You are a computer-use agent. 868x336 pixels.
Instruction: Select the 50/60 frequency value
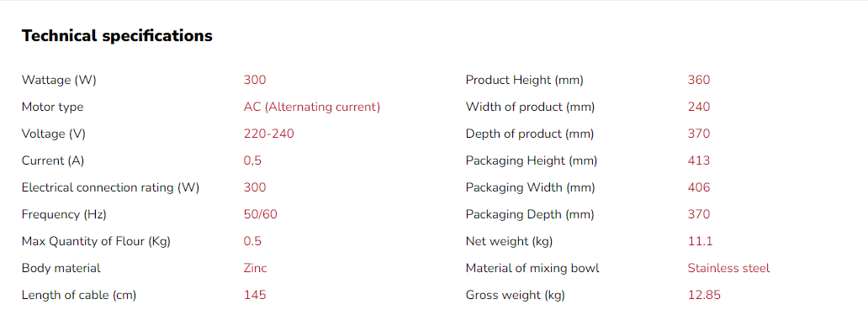point(261,214)
